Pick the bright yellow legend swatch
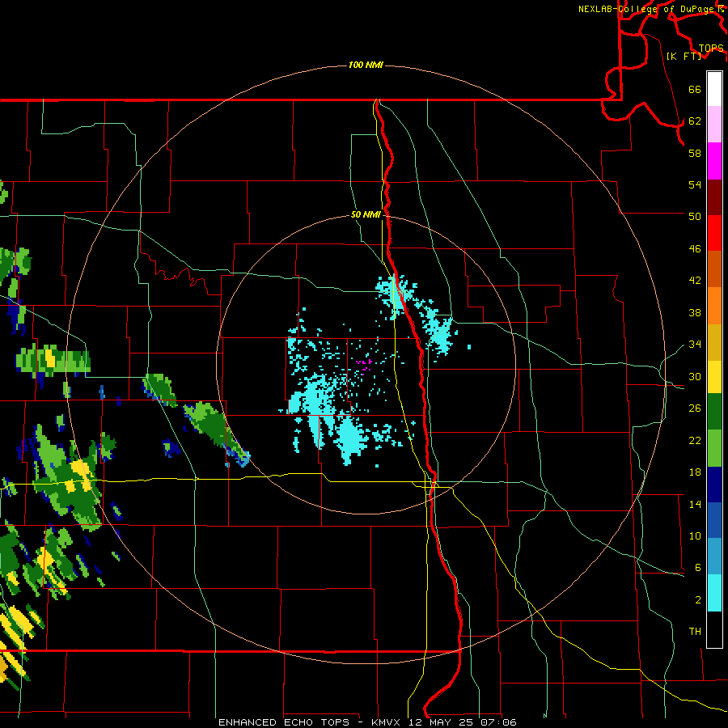Screen dimensions: 728x728 pyautogui.click(x=714, y=377)
